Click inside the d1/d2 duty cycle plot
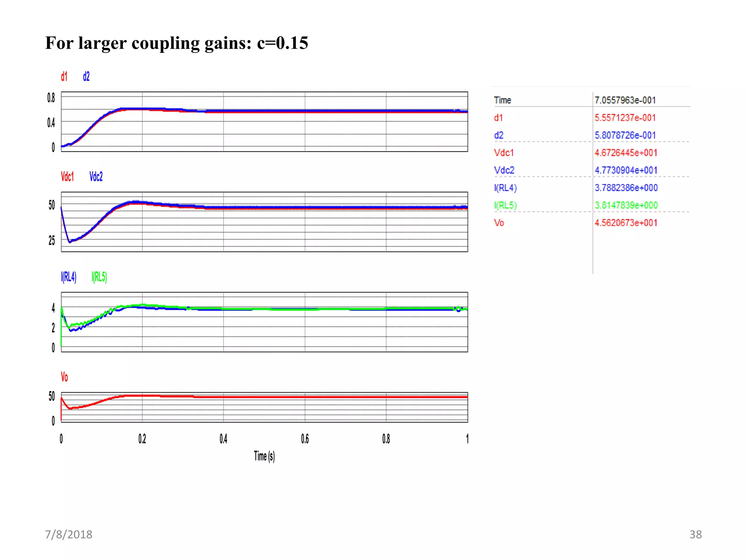The width and height of the screenshot is (747, 560). point(264,122)
